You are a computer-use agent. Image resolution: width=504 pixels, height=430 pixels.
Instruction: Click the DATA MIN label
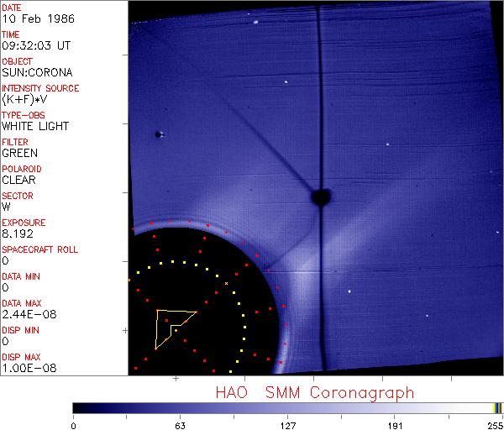(21, 276)
